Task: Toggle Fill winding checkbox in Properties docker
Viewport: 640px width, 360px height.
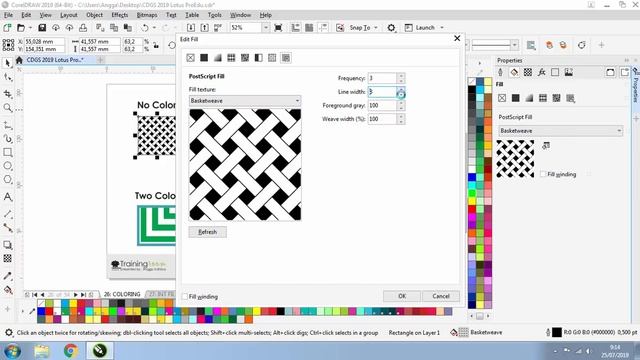Action: coord(543,174)
